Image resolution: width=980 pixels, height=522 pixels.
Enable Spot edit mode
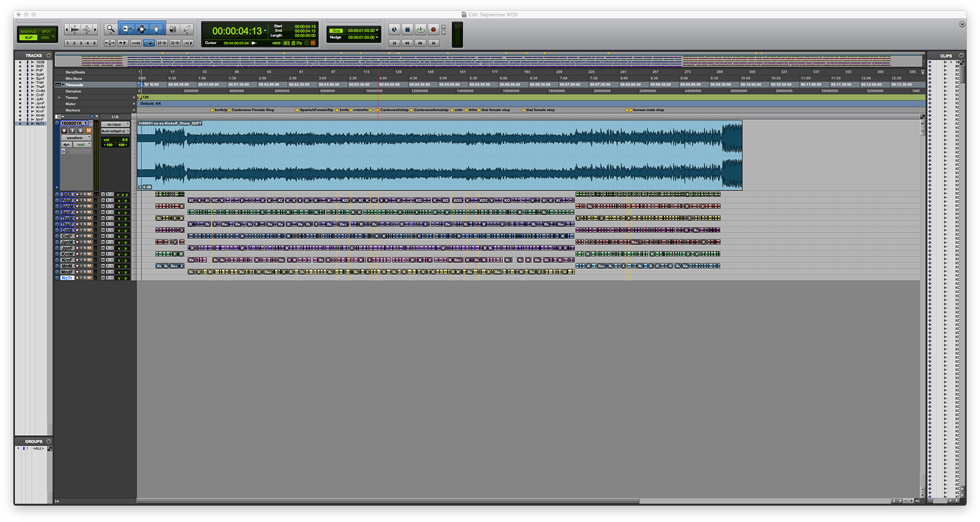pos(47,31)
